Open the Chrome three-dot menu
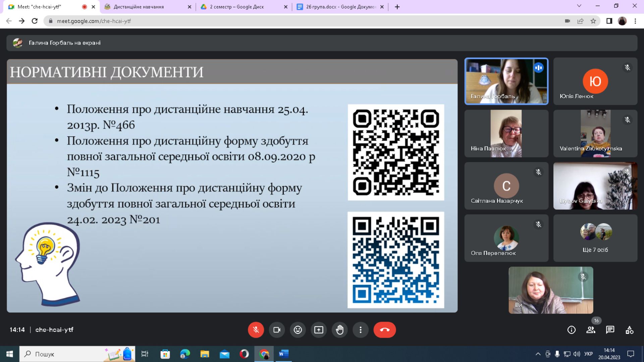The width and height of the screenshot is (644, 362). 635,21
